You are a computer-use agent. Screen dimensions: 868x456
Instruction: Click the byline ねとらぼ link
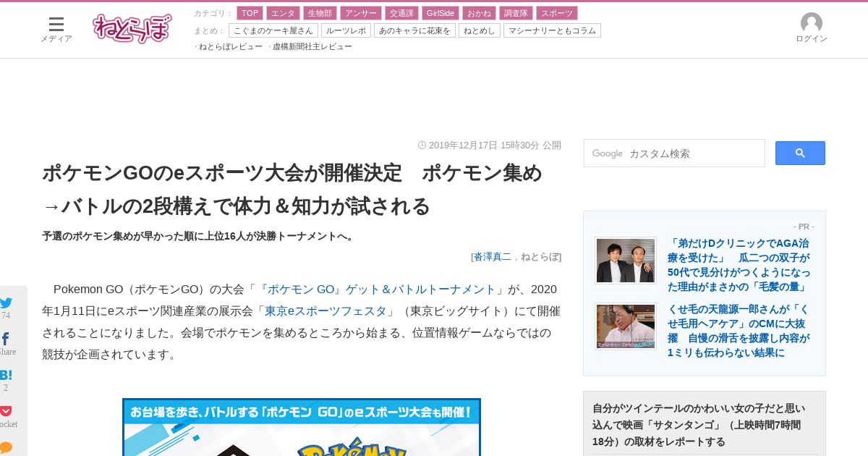pyautogui.click(x=540, y=256)
